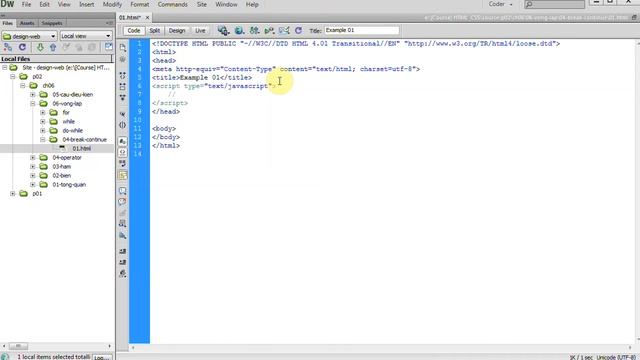Open the Commands menu
Screen dimensions: 640x360
click(173, 4)
